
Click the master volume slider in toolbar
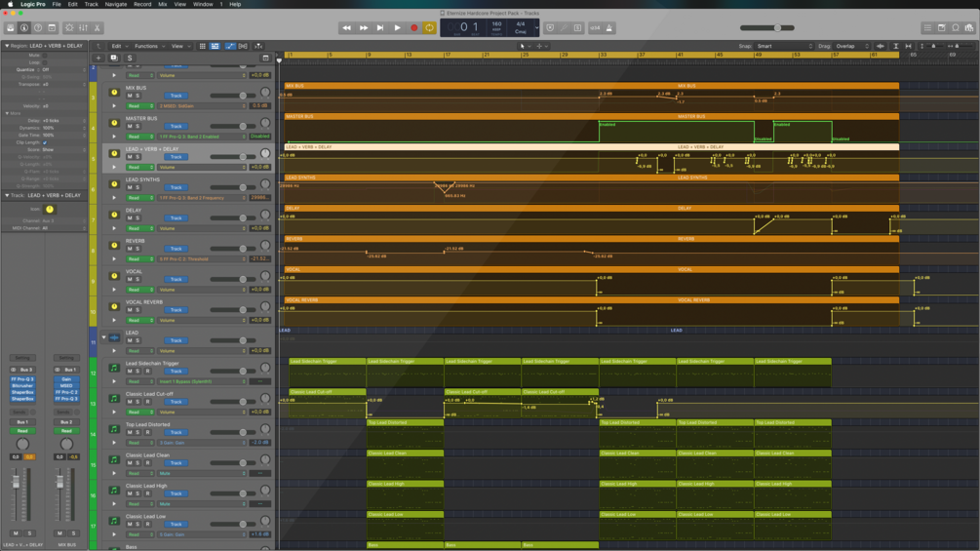tap(766, 28)
